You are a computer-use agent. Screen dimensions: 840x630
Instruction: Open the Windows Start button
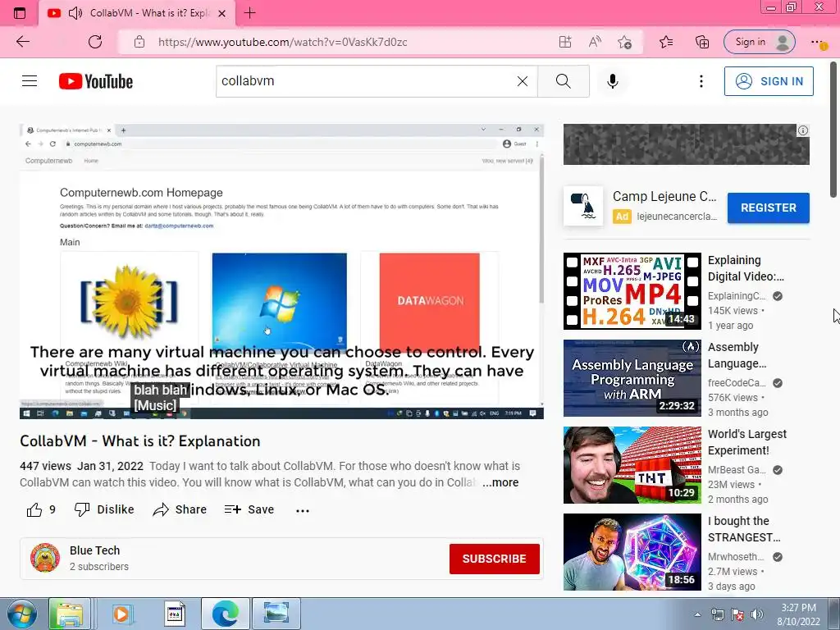(21, 614)
